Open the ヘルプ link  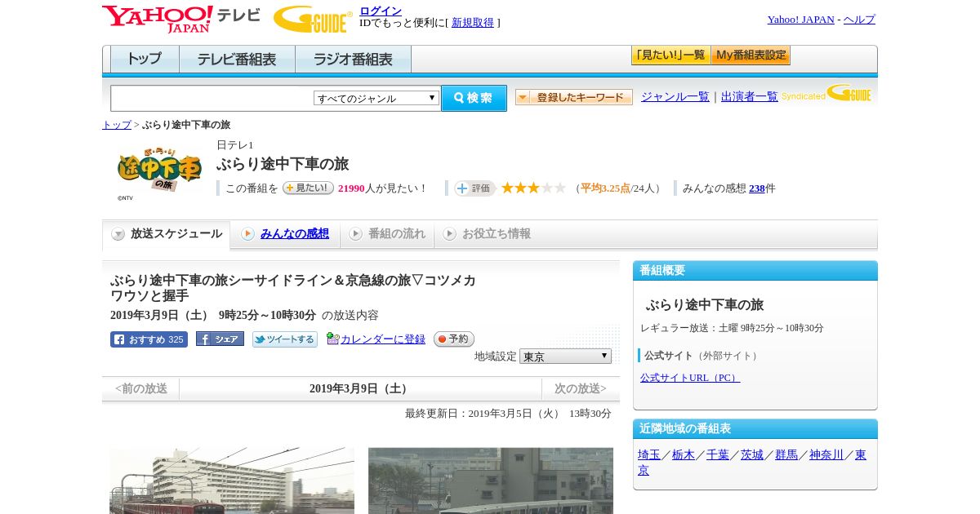tap(859, 20)
